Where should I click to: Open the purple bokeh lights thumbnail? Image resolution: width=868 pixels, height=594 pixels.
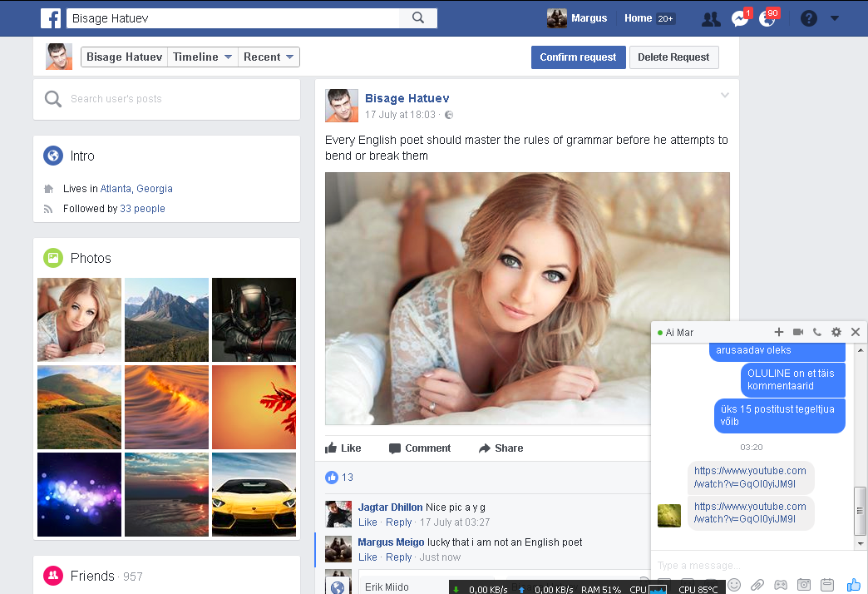[x=79, y=494]
